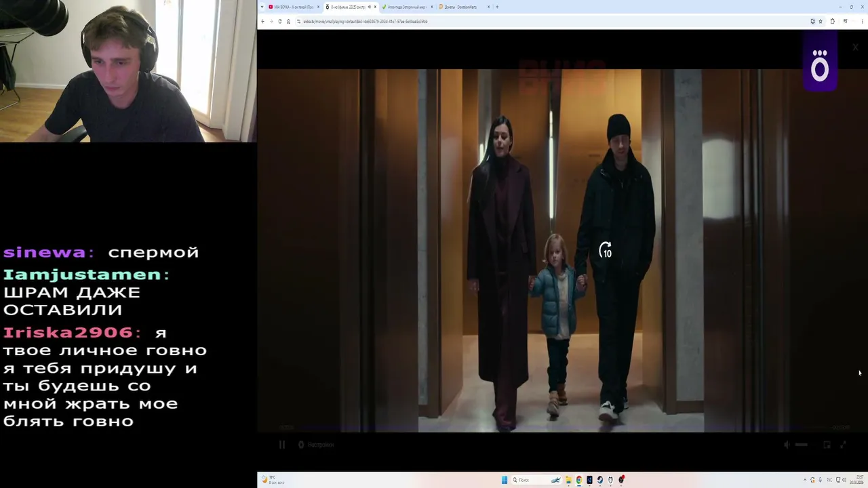Skip forward 10 seconds in the video
The height and width of the screenshot is (488, 868).
pyautogui.click(x=606, y=250)
